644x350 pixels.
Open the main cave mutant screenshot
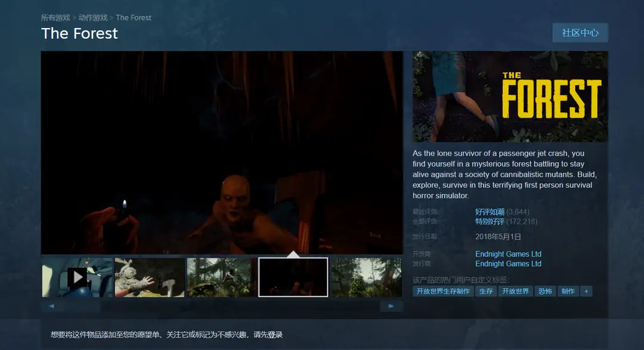click(222, 153)
